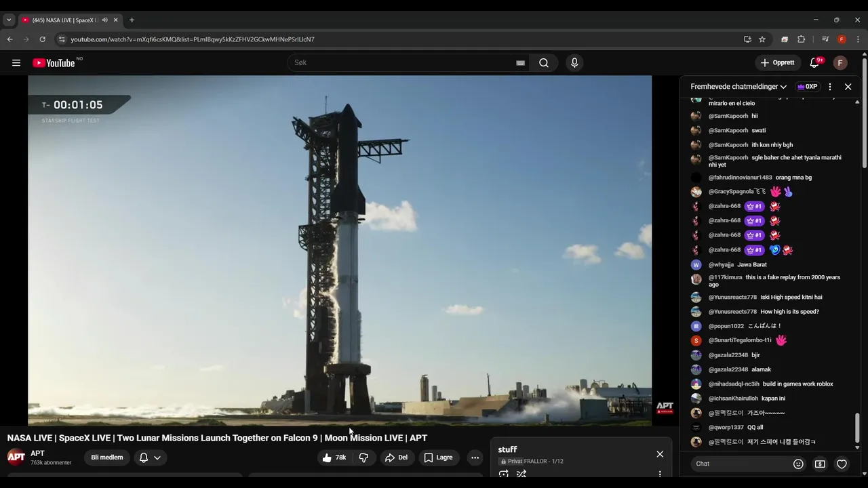
Task: Click the page vertical scrollbar
Action: click(x=865, y=113)
